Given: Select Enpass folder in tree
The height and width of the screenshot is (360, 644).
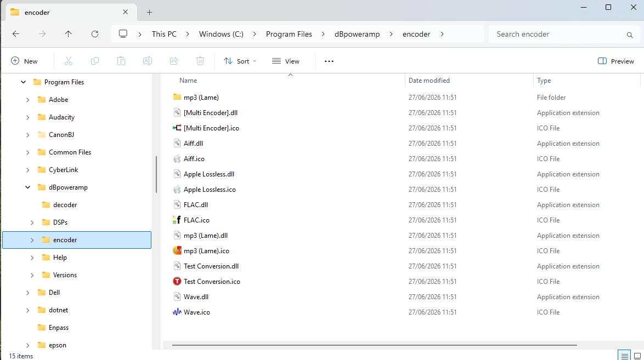Looking at the screenshot, I should point(59,328).
